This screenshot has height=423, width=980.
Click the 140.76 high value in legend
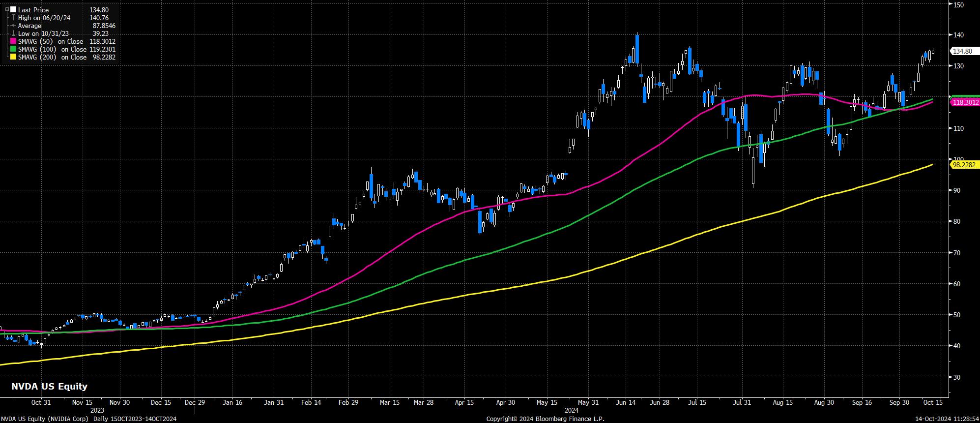99,18
